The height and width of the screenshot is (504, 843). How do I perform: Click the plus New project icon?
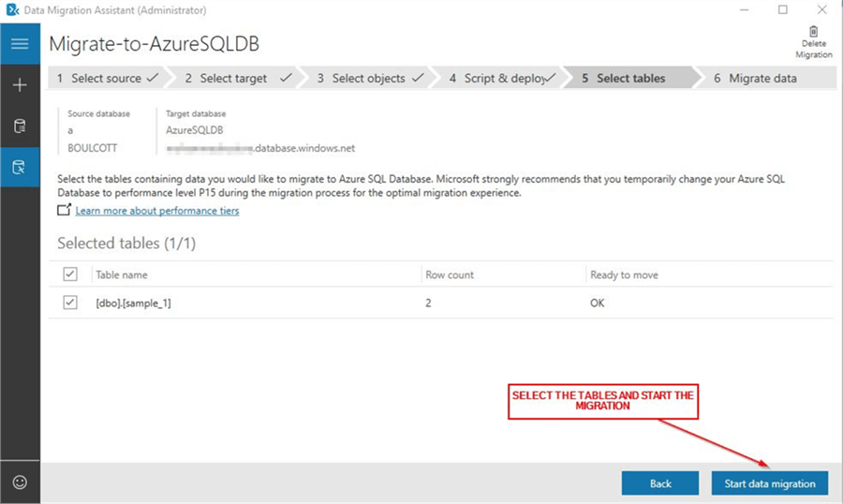click(20, 85)
